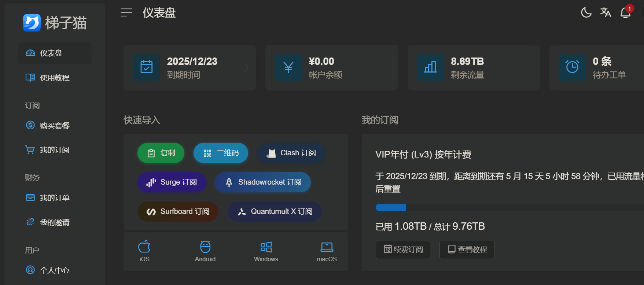The image size is (644, 285).
Task: Click the 续费订阅 renew button
Action: point(403,249)
